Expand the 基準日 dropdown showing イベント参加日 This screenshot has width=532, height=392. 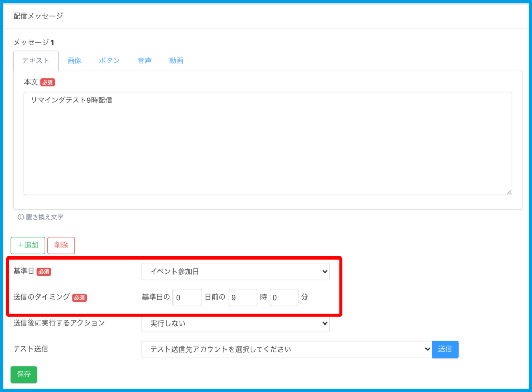tap(235, 272)
